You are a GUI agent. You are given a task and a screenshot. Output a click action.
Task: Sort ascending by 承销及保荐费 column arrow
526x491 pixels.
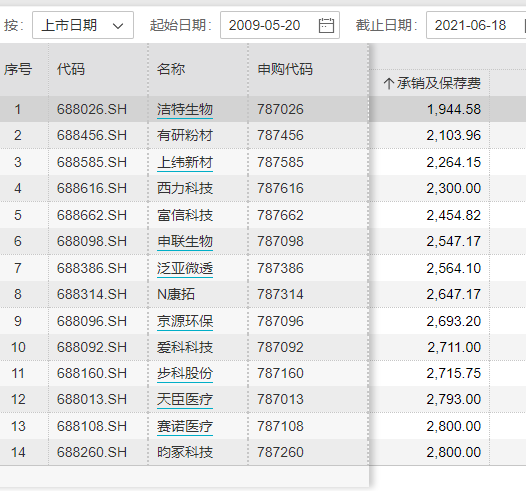[388, 83]
